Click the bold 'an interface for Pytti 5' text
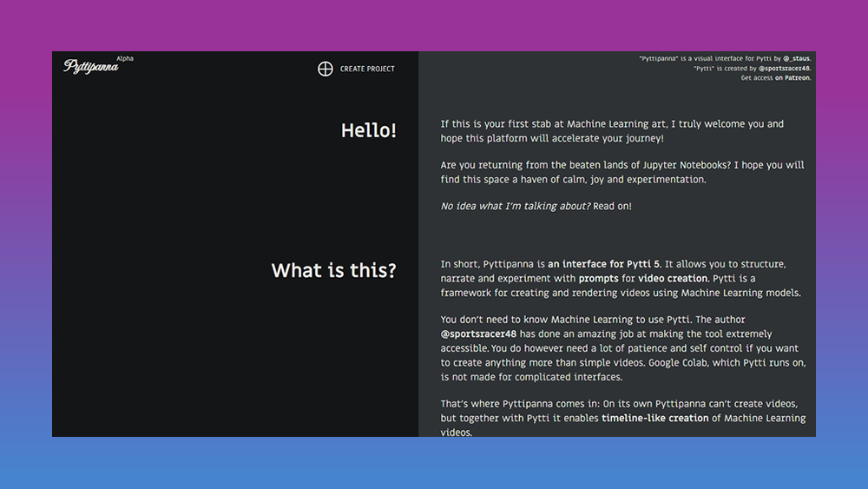 603,264
